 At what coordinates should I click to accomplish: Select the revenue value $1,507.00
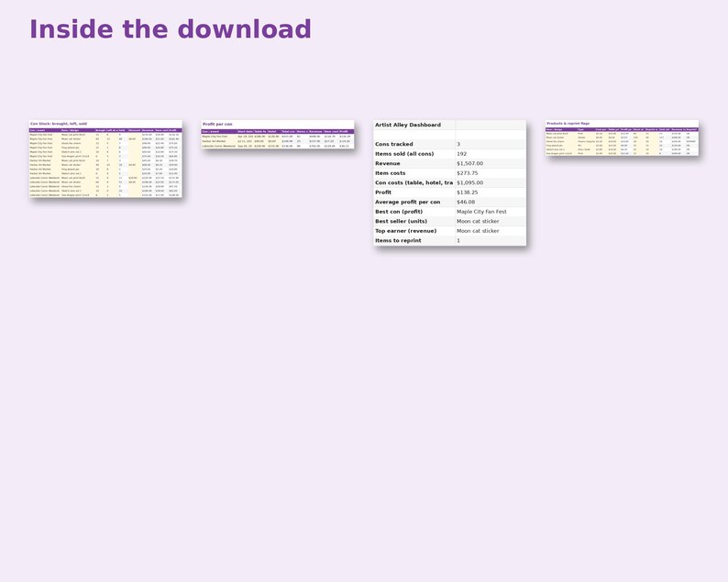pyautogui.click(x=469, y=163)
